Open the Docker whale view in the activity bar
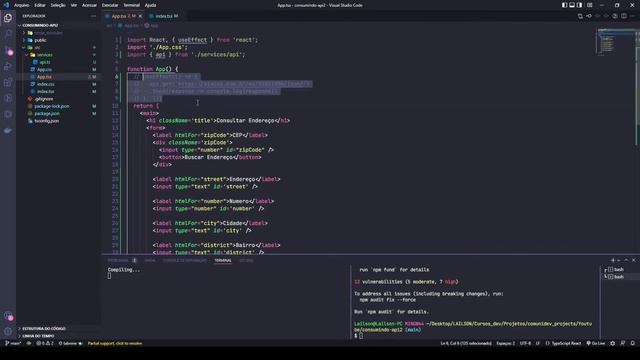 coord(8,131)
